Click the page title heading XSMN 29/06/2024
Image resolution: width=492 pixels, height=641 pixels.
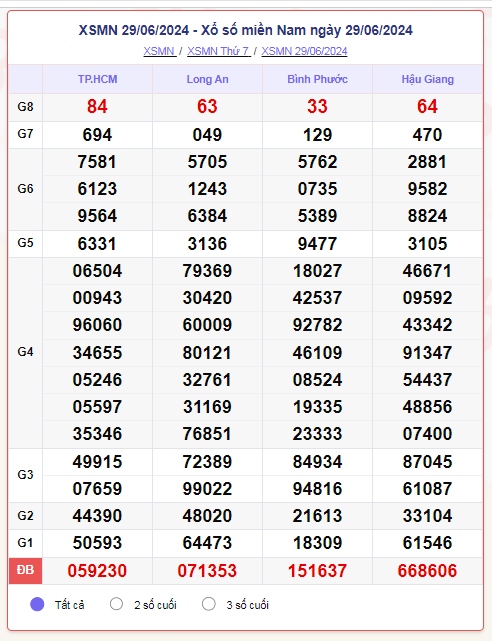[x=246, y=30]
